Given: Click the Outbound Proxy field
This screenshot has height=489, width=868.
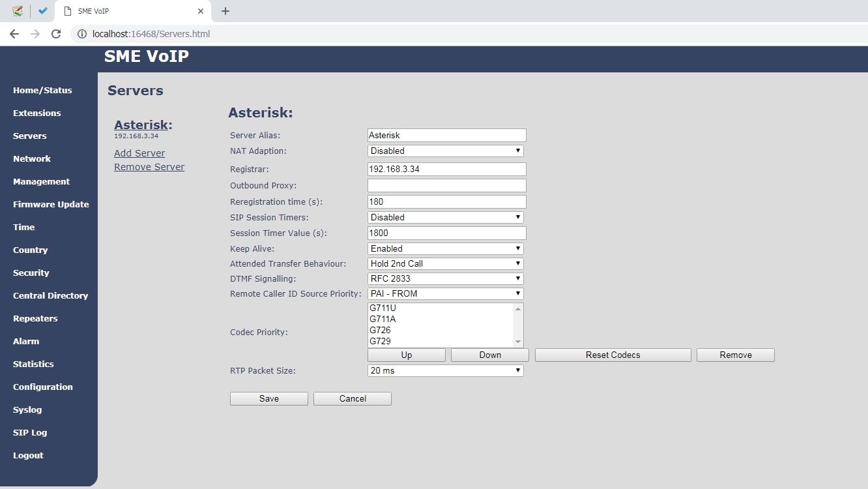Looking at the screenshot, I should [x=446, y=185].
